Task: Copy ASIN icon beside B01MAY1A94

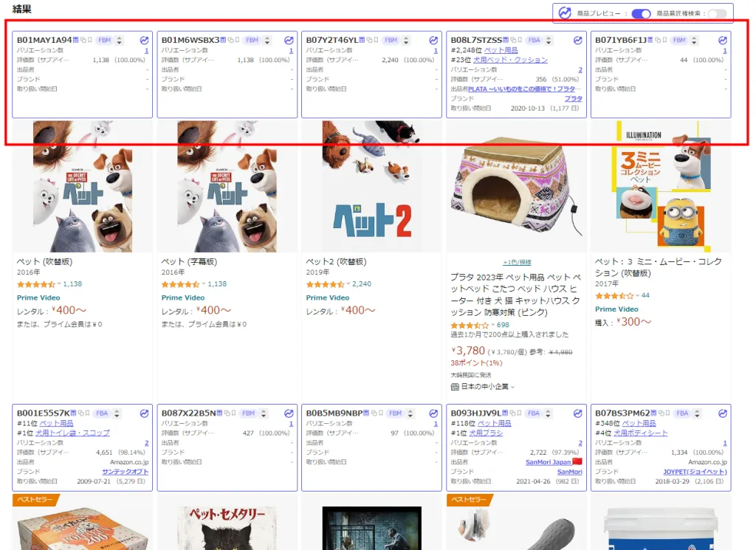Action: 83,40
